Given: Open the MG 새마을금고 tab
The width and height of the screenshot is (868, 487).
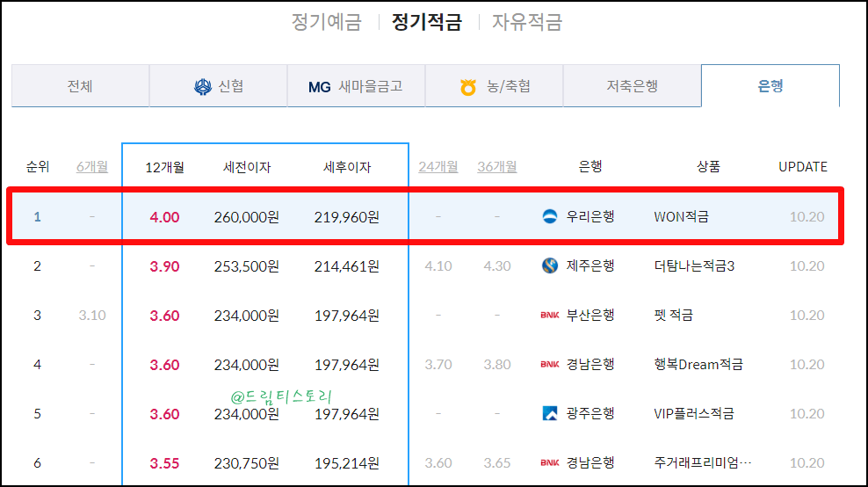Looking at the screenshot, I should click(x=356, y=86).
